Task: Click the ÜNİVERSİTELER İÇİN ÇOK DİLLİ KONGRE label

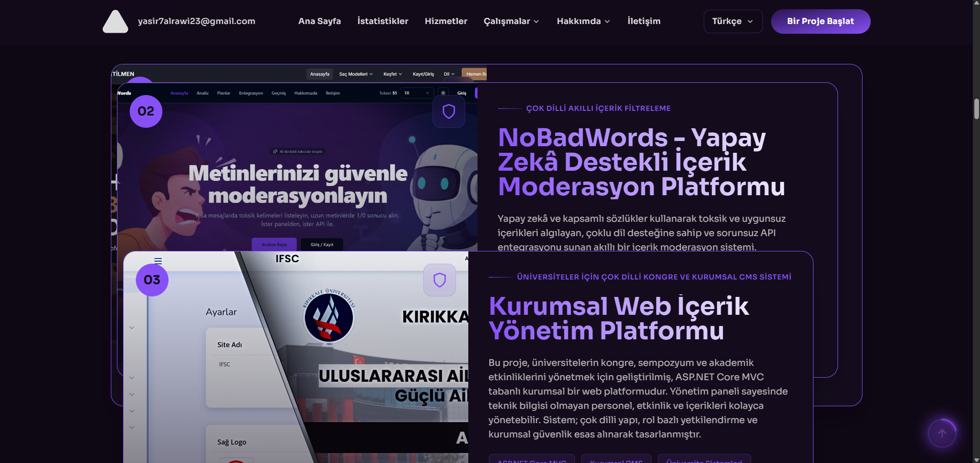Action: coord(654,277)
